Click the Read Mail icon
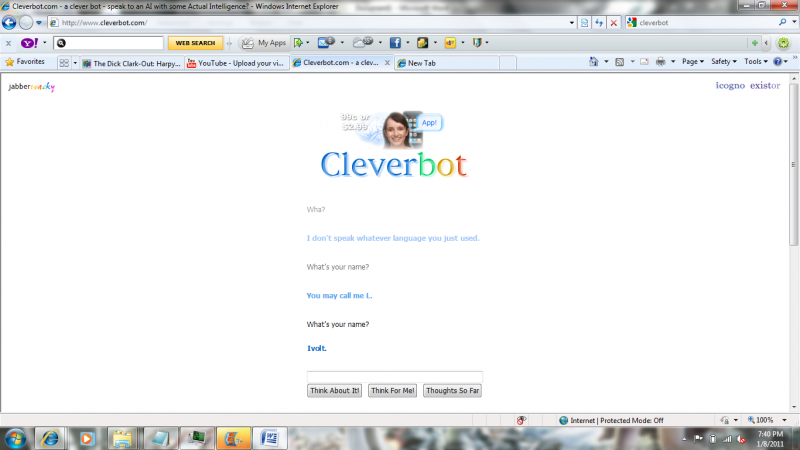Screen dimensions: 800x450 coord(644,62)
